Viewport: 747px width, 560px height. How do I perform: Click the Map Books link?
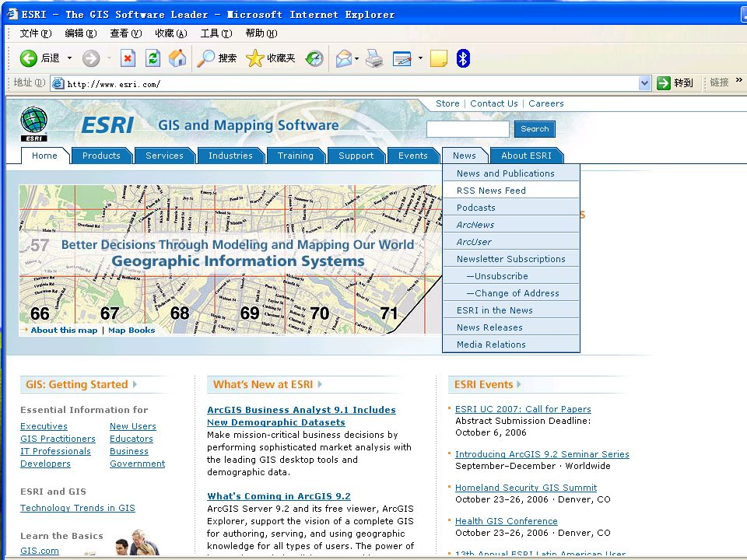[x=132, y=330]
